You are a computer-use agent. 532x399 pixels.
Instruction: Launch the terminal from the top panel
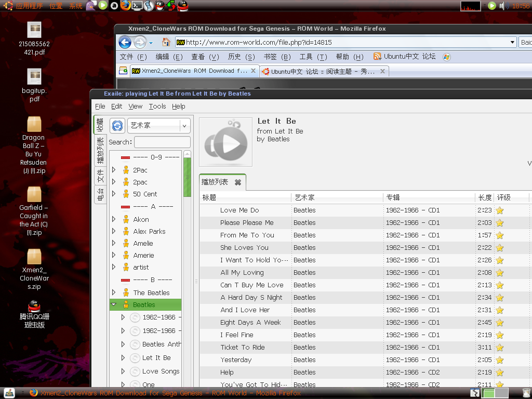137,5
